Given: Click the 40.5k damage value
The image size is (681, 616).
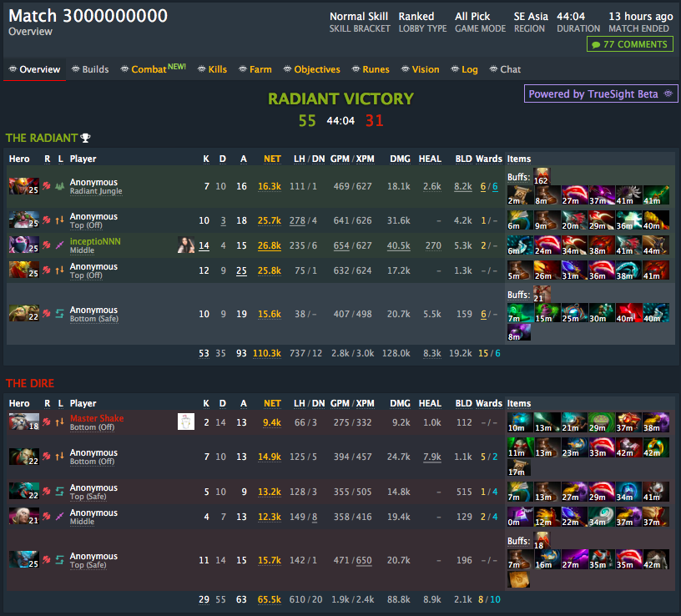Looking at the screenshot, I should (x=399, y=245).
